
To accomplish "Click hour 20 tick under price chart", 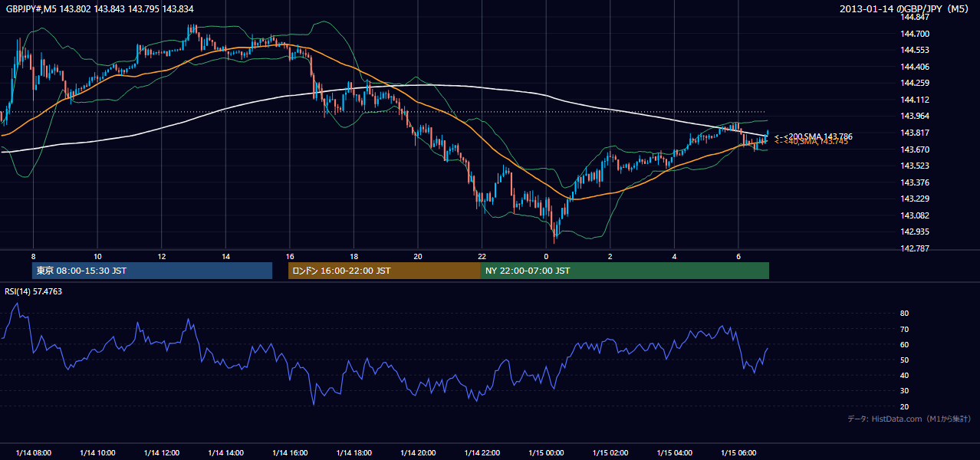I will [418, 256].
